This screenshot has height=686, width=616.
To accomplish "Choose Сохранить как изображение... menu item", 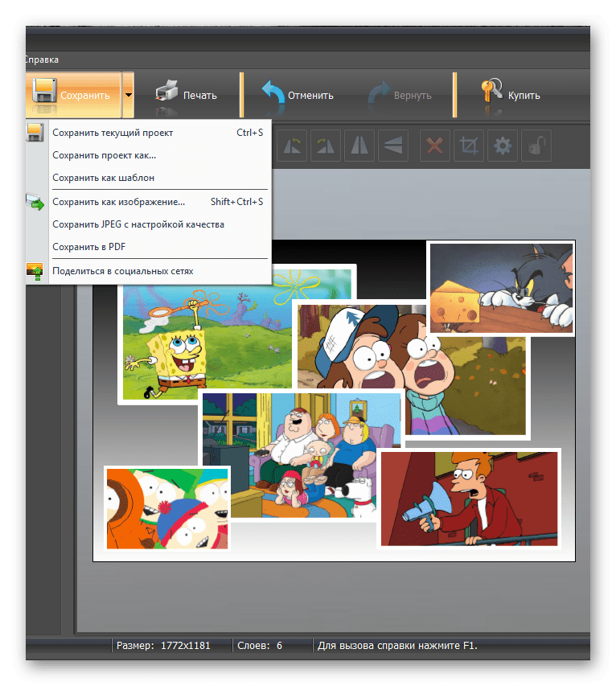I will [x=118, y=202].
